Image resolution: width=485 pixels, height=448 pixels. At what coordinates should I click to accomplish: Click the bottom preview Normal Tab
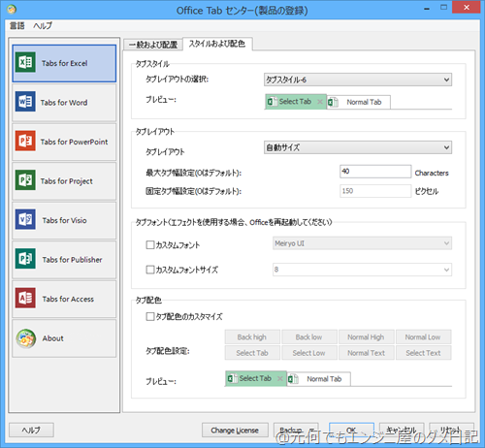point(319,379)
